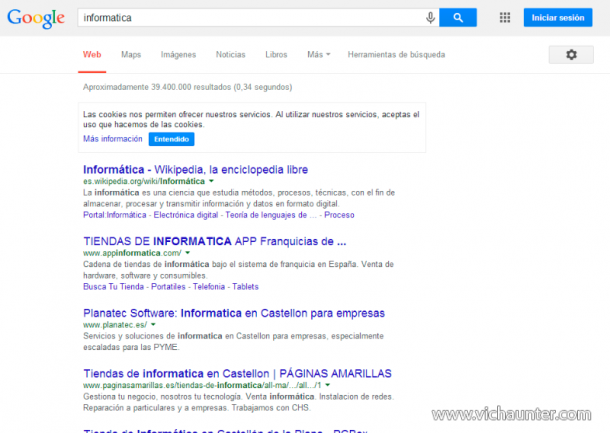The image size is (610, 433).
Task: Click the www.appinformatica.com/ URL text
Action: click(132, 253)
